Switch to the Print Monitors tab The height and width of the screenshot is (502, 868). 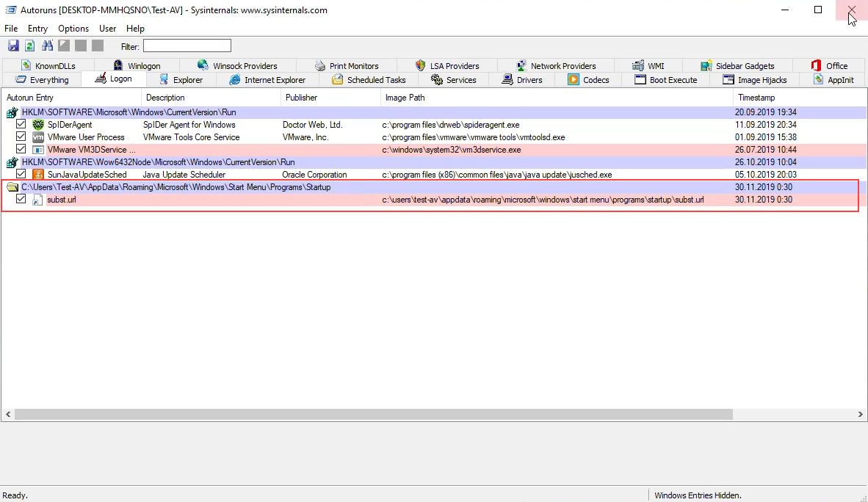[347, 66]
